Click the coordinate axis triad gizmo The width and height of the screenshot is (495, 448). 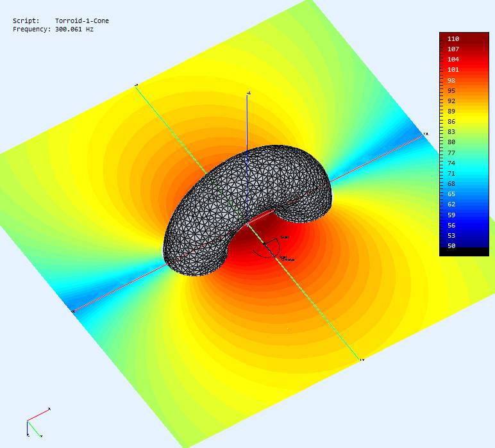click(38, 422)
